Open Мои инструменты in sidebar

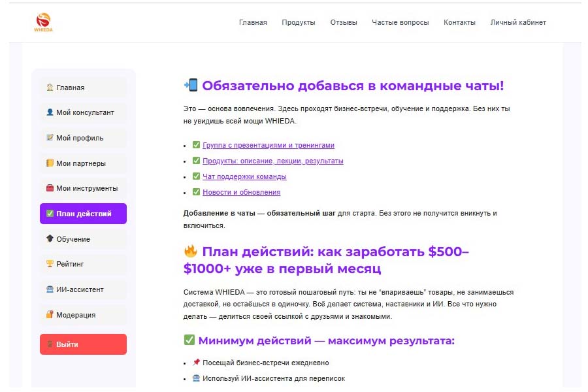[x=83, y=188]
